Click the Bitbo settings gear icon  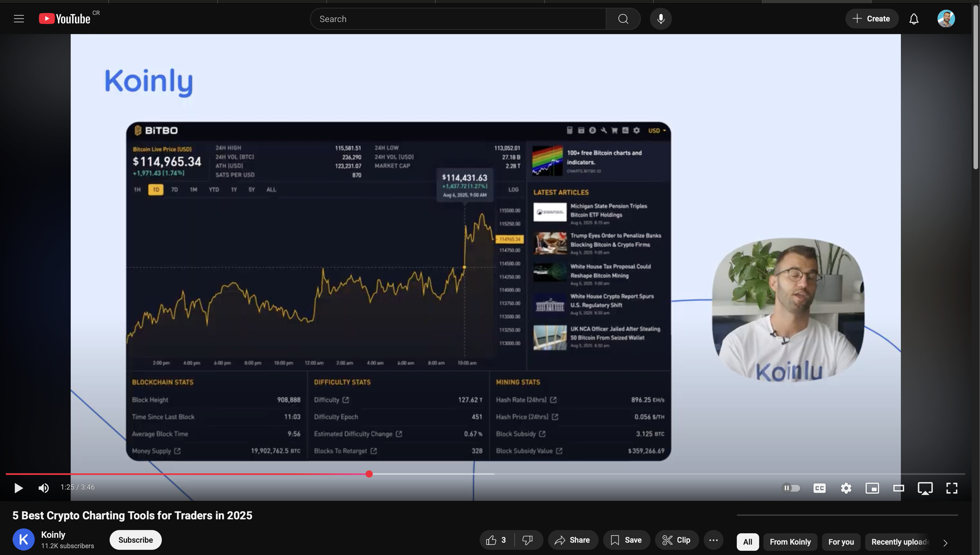(x=637, y=130)
